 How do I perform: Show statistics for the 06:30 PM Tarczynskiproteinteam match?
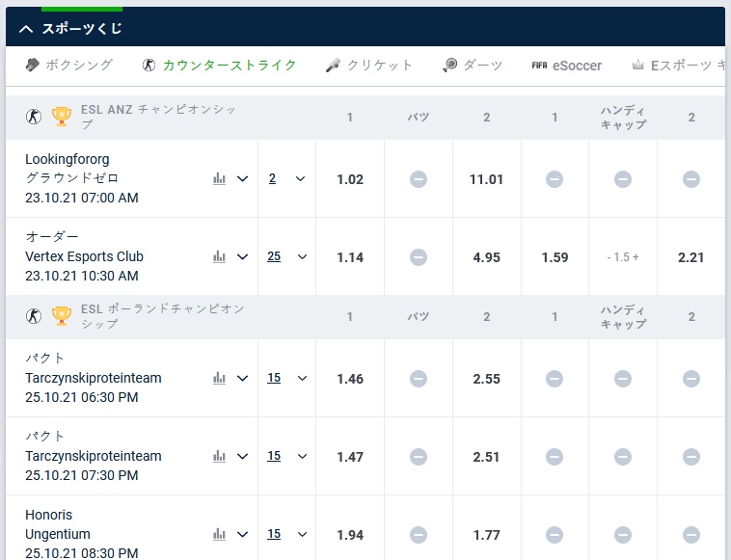point(219,378)
